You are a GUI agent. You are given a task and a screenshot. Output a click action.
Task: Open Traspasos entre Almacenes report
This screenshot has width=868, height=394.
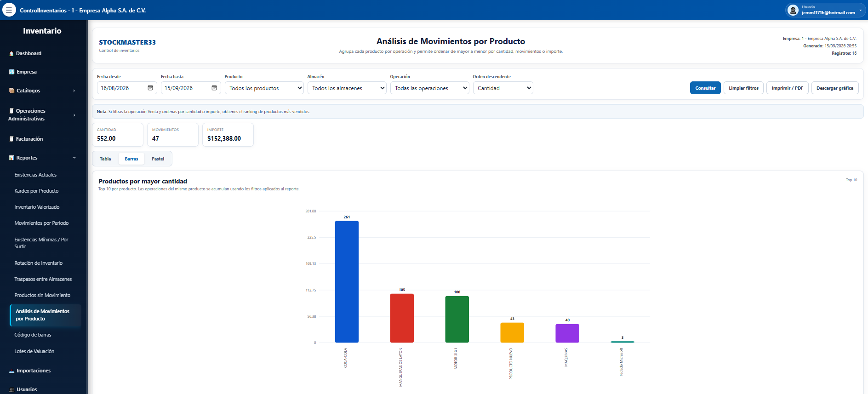[43, 279]
